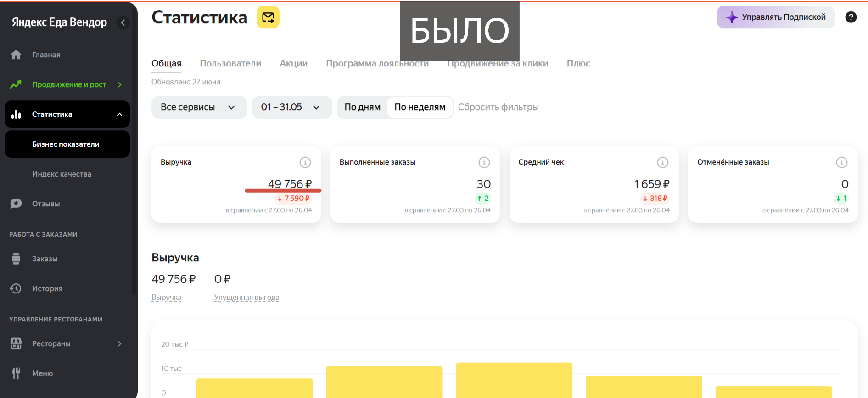
Task: Switch to the Плюс tab
Action: click(578, 63)
